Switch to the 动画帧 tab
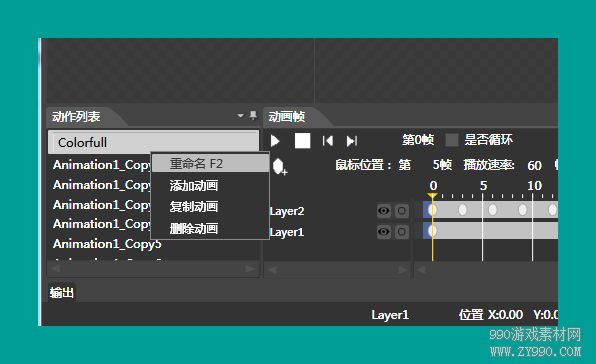The image size is (596, 364). (x=287, y=116)
